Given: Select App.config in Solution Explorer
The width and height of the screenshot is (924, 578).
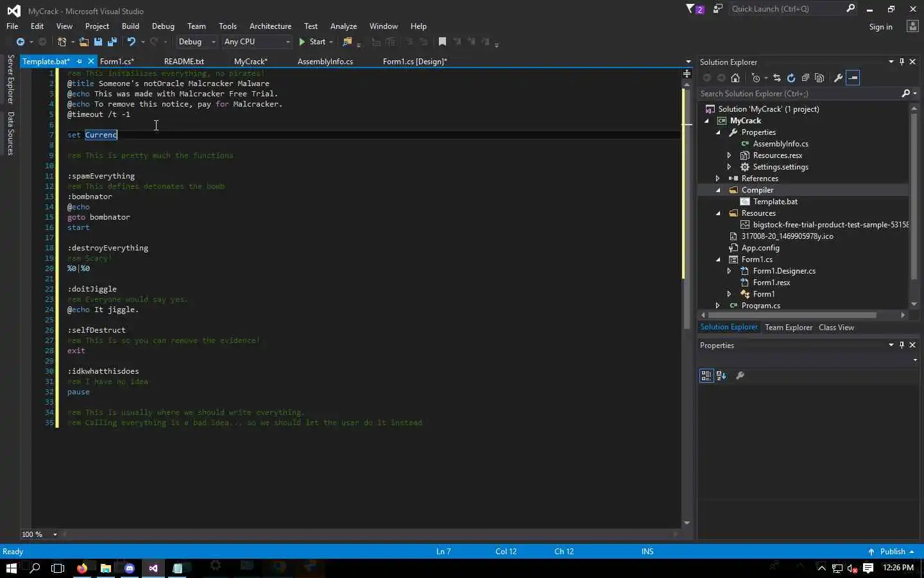Looking at the screenshot, I should pos(760,248).
